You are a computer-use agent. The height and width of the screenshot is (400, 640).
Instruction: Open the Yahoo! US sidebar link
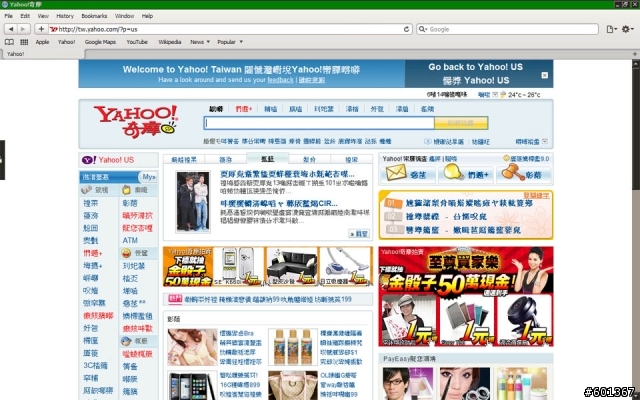coord(116,160)
